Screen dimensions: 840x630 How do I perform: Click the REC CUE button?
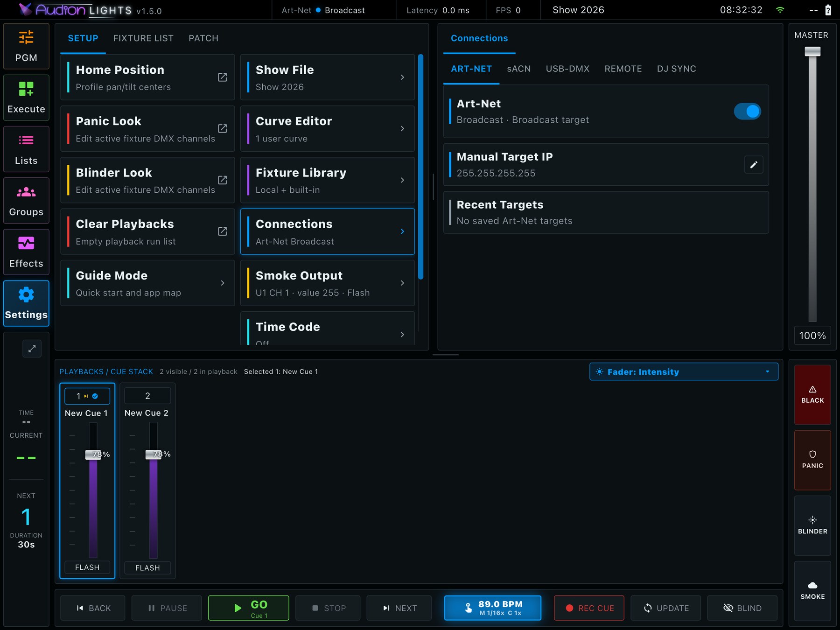[x=589, y=608]
